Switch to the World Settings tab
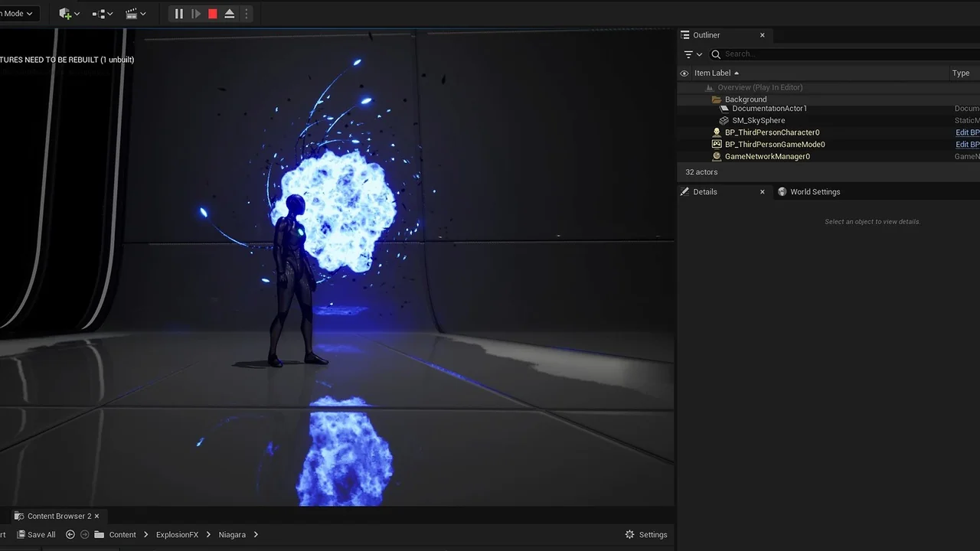Image resolution: width=980 pixels, height=551 pixels. [x=814, y=192]
